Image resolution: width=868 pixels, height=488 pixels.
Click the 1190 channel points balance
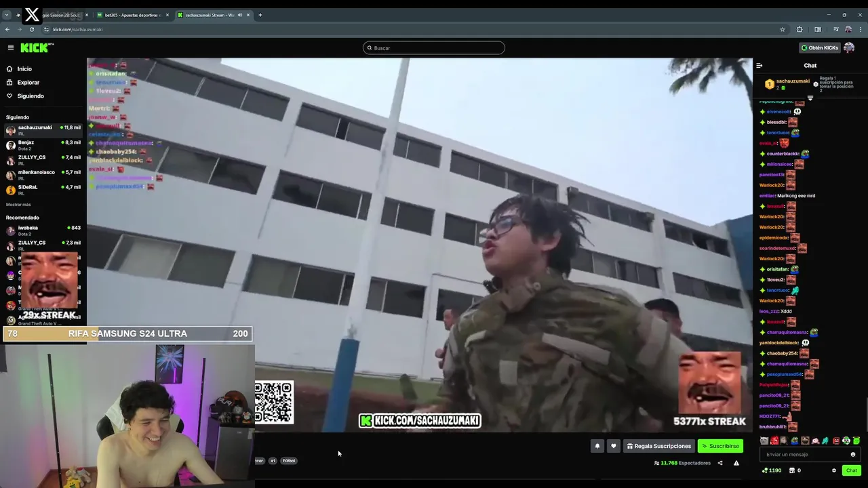tap(772, 470)
